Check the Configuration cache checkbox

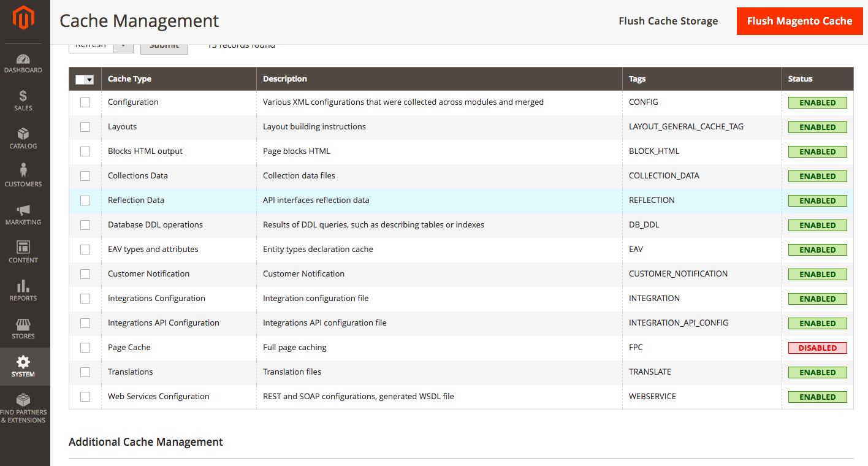(85, 102)
